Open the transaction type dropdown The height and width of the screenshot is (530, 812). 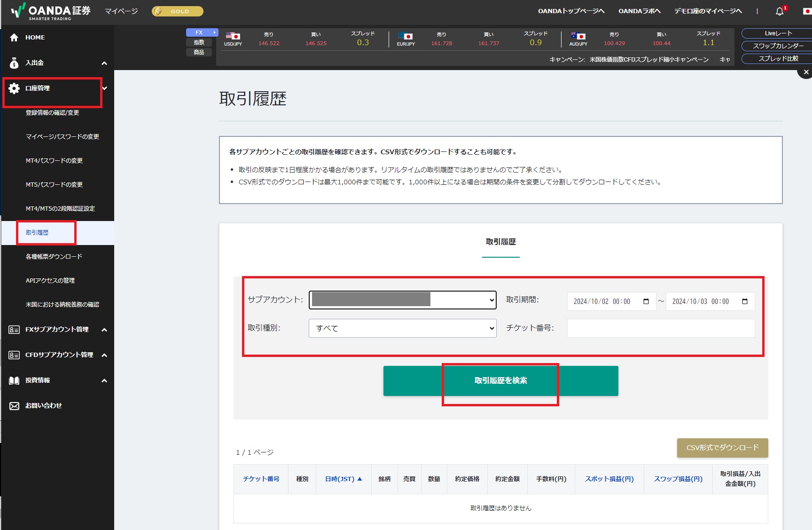(402, 328)
